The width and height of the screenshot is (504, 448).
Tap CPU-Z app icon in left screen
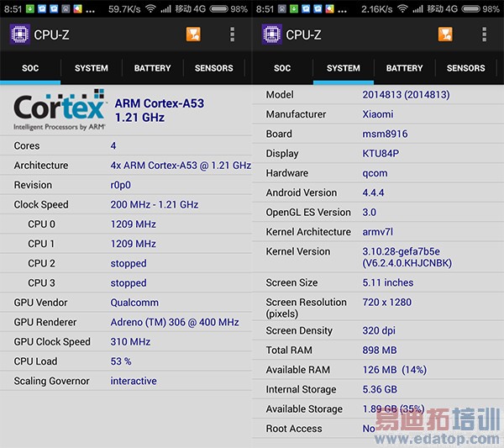point(19,34)
